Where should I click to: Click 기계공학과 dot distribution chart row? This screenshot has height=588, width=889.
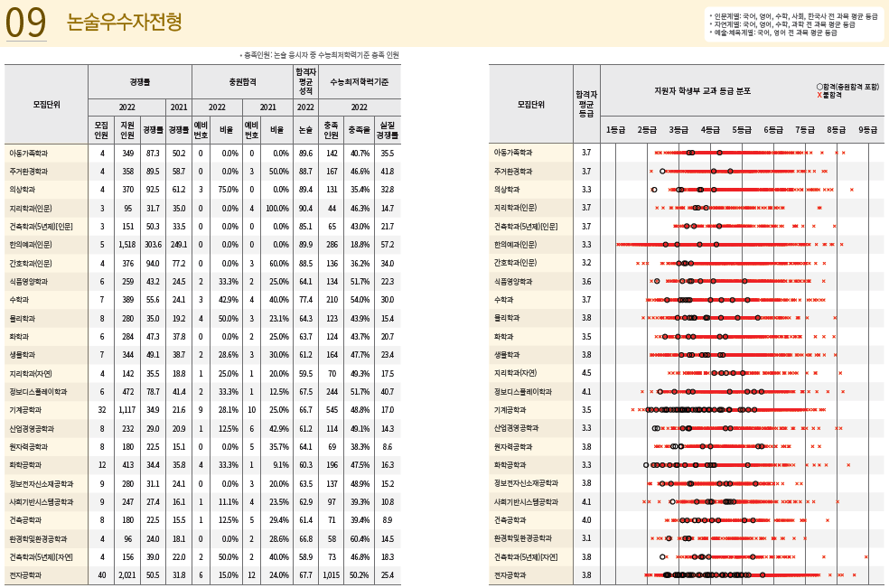pos(728,409)
